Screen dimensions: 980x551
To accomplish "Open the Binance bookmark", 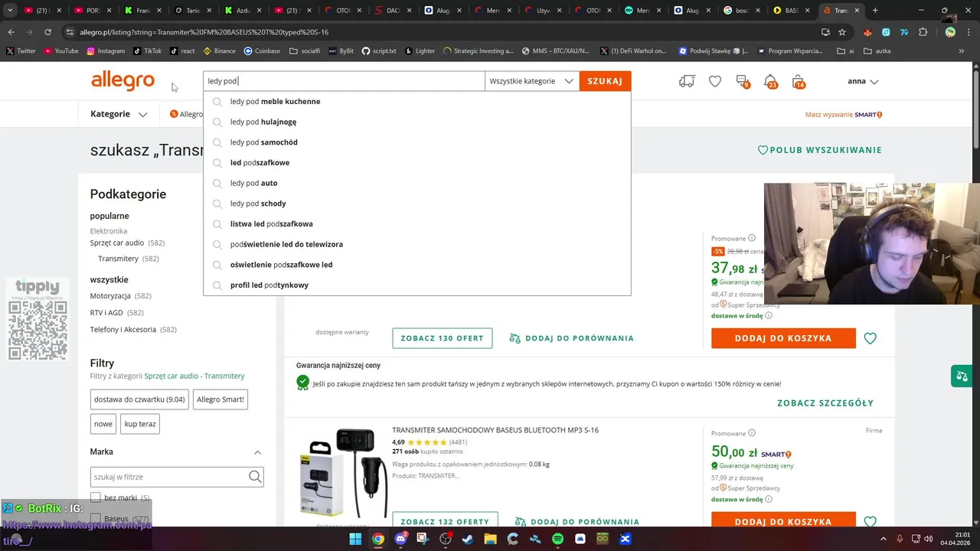I will coord(219,51).
